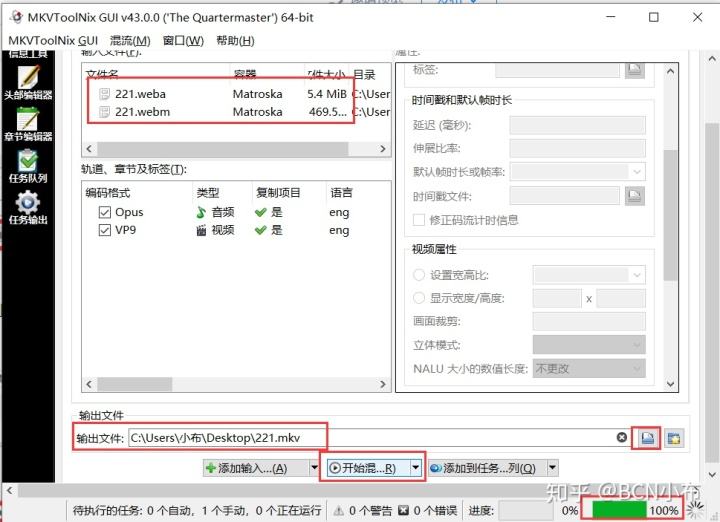Open the window menu (窗口)

pyautogui.click(x=183, y=41)
